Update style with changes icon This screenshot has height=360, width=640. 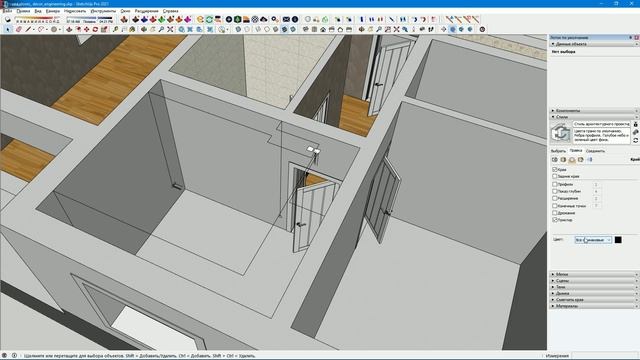click(636, 141)
